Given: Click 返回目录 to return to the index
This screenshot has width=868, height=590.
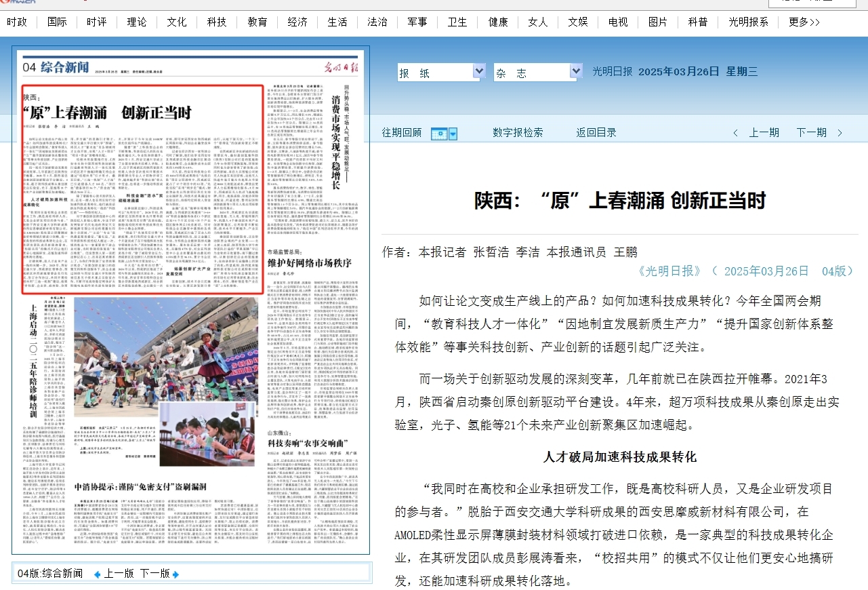Looking at the screenshot, I should pos(596,133).
